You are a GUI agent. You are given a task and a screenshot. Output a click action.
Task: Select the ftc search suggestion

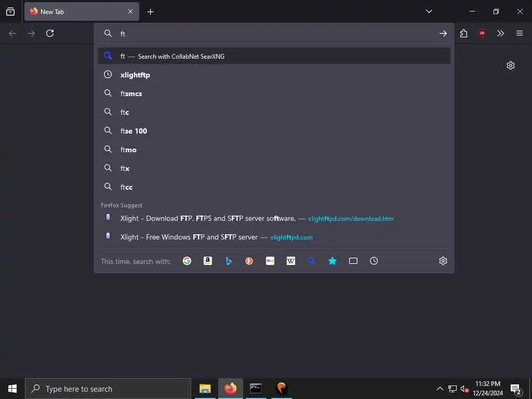274,112
